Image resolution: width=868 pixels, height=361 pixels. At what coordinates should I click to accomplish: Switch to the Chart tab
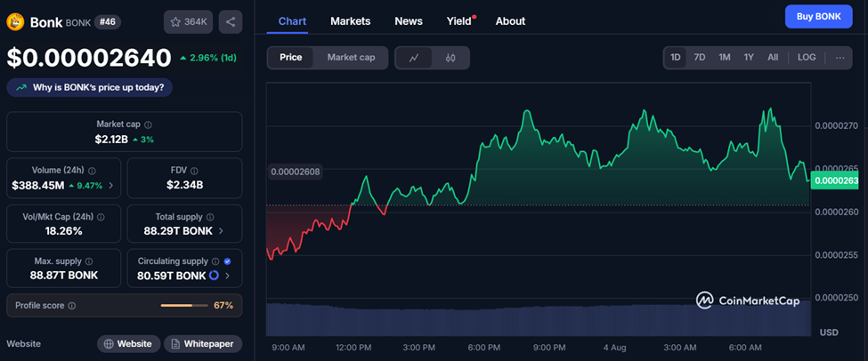(x=292, y=21)
